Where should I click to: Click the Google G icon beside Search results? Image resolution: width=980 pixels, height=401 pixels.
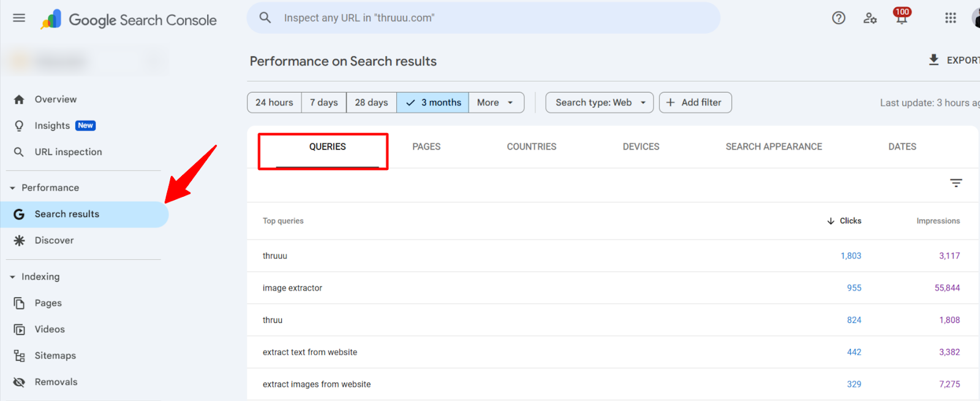click(x=19, y=214)
